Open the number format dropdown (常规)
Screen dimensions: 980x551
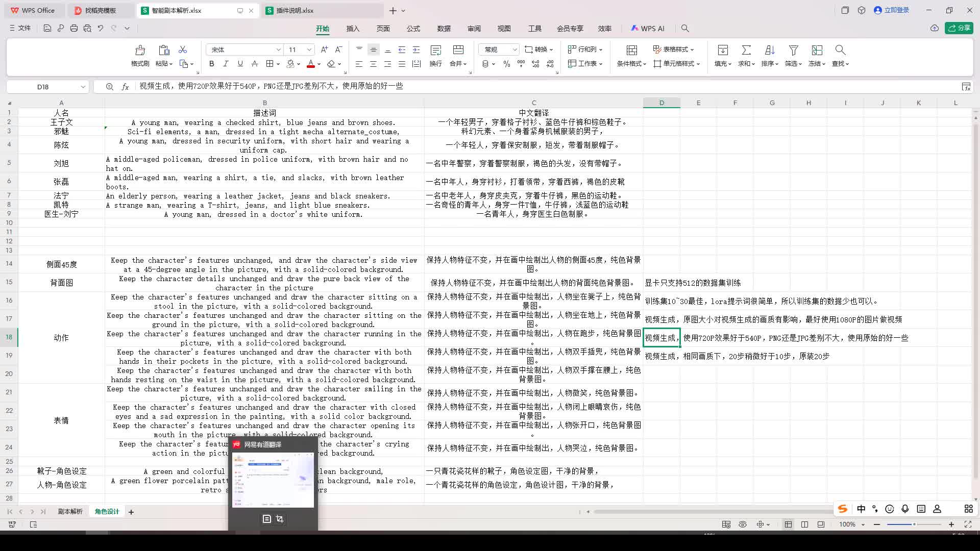tap(514, 49)
